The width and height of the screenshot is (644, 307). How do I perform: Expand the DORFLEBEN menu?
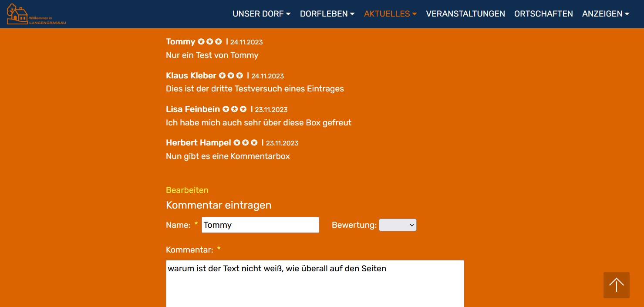[x=327, y=14]
